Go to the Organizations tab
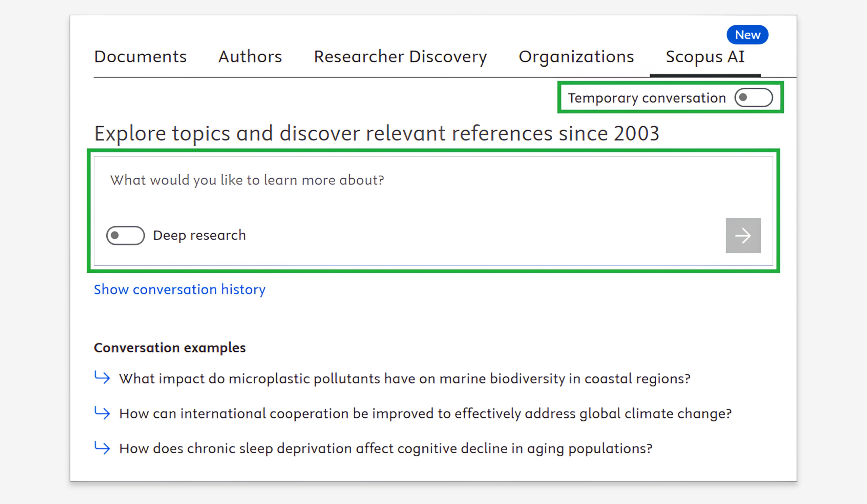This screenshot has height=504, width=867. (x=576, y=57)
